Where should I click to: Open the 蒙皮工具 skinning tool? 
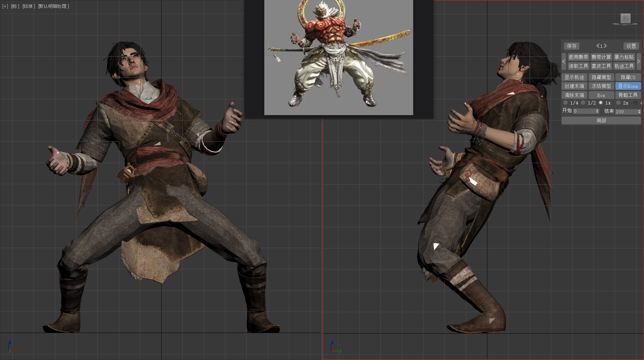pyautogui.click(x=601, y=66)
